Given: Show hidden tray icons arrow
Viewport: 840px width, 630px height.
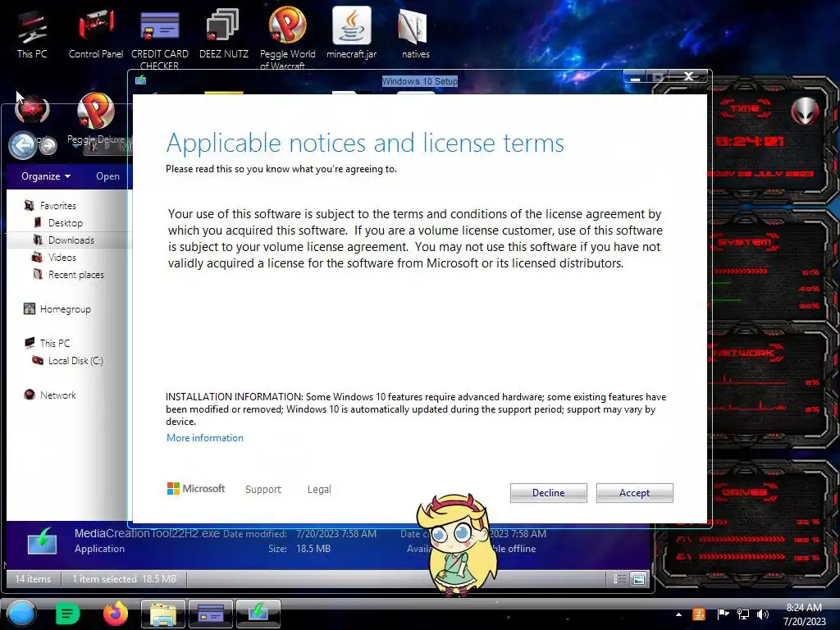Looking at the screenshot, I should point(678,614).
